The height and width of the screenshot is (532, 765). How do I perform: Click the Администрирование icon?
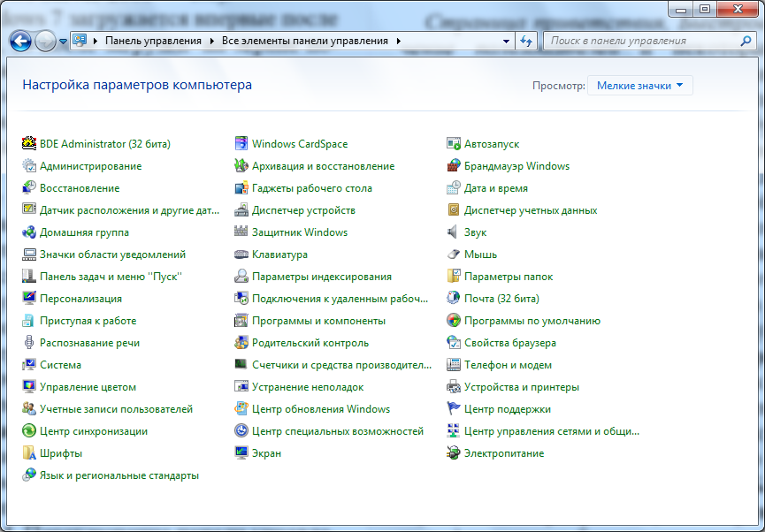click(29, 166)
